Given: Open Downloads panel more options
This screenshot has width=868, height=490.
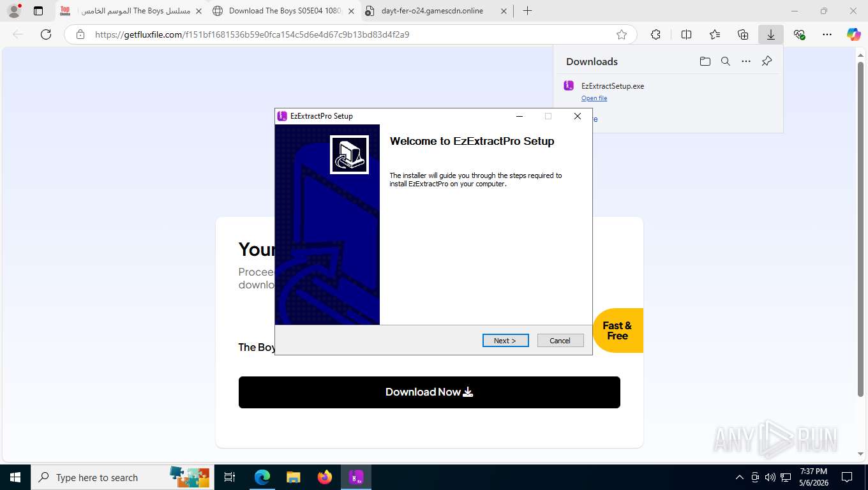Looking at the screenshot, I should pyautogui.click(x=746, y=61).
